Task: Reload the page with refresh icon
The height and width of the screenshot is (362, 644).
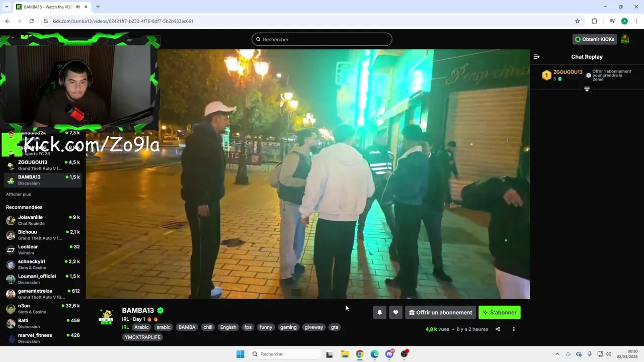Action: 31,21
